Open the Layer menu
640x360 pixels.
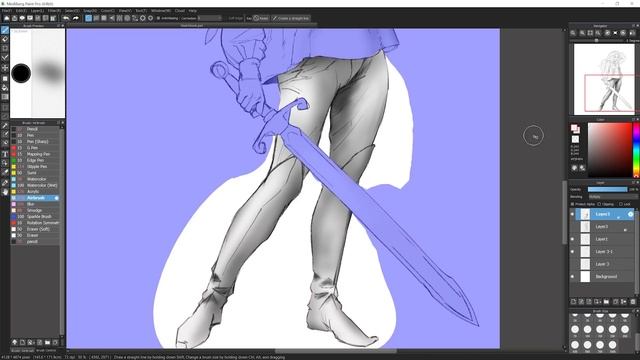tap(38, 11)
